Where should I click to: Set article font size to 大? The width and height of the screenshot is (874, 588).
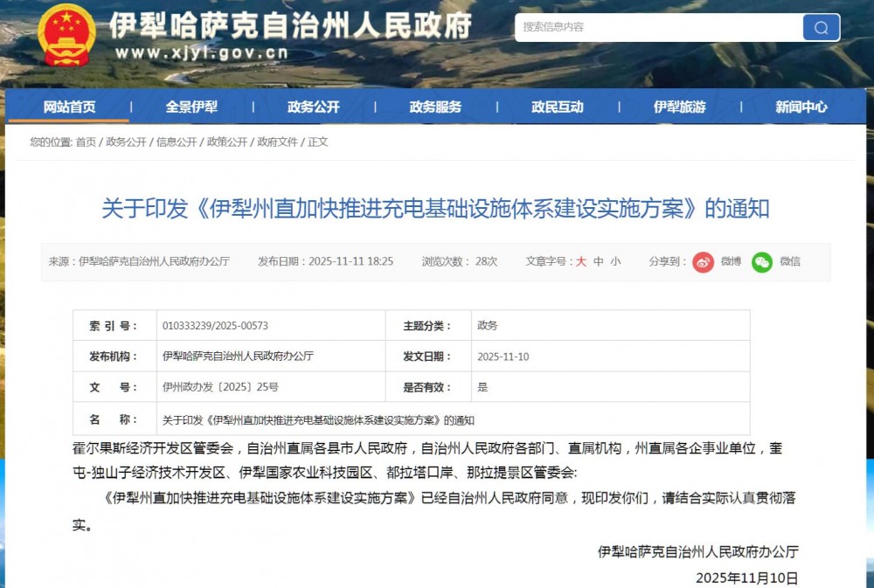click(x=581, y=261)
